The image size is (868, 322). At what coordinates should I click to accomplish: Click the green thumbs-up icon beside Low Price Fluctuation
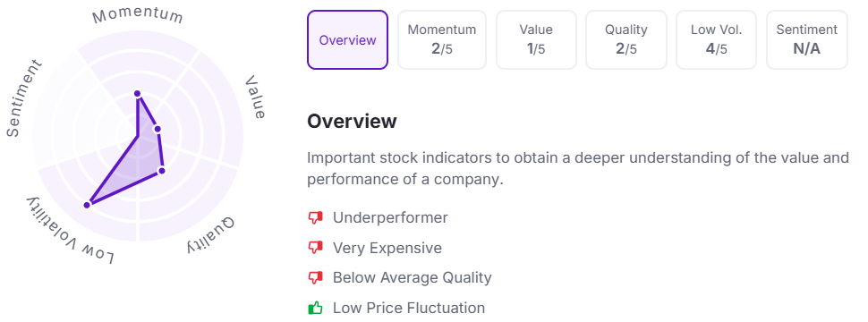pos(315,308)
